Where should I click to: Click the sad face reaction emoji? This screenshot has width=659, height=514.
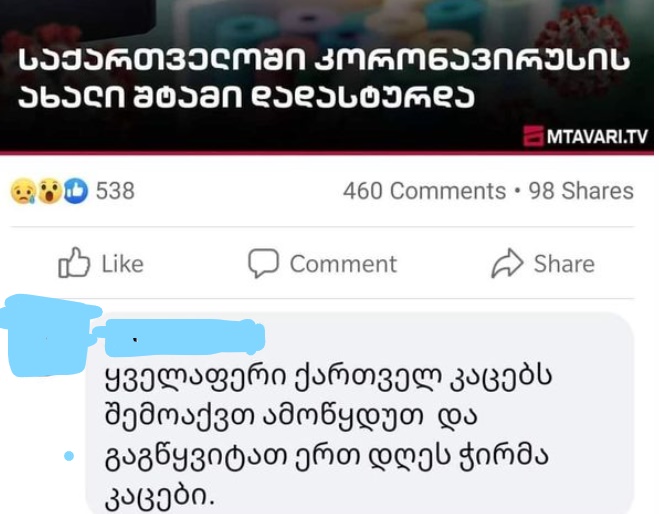click(x=22, y=191)
